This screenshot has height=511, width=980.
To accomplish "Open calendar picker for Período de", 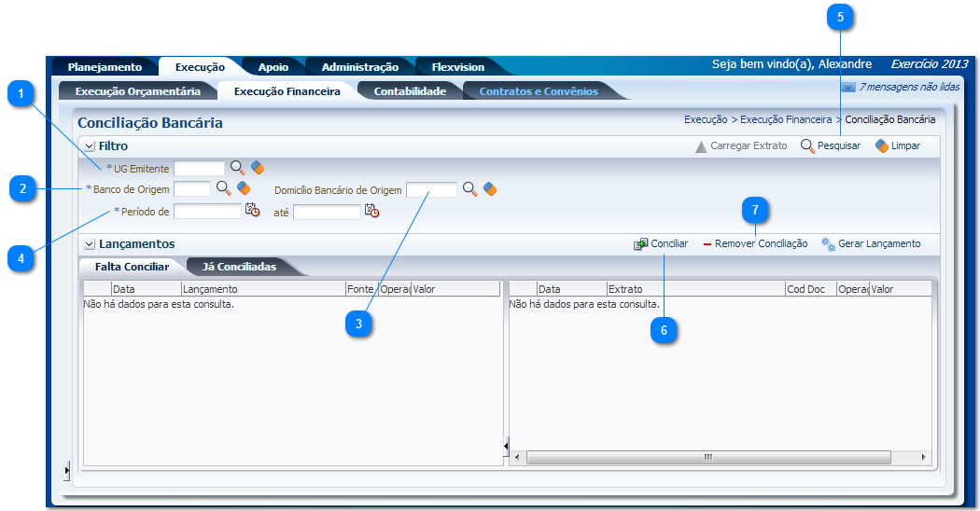I will (x=252, y=211).
